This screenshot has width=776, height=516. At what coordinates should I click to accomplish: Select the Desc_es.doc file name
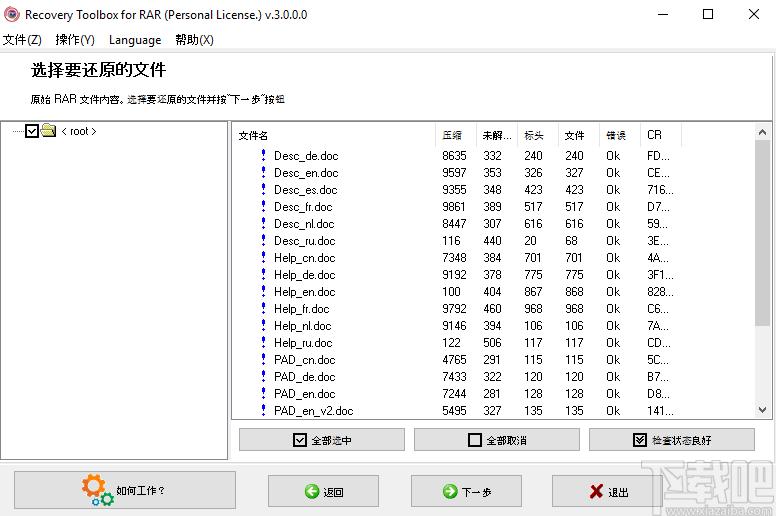(305, 190)
